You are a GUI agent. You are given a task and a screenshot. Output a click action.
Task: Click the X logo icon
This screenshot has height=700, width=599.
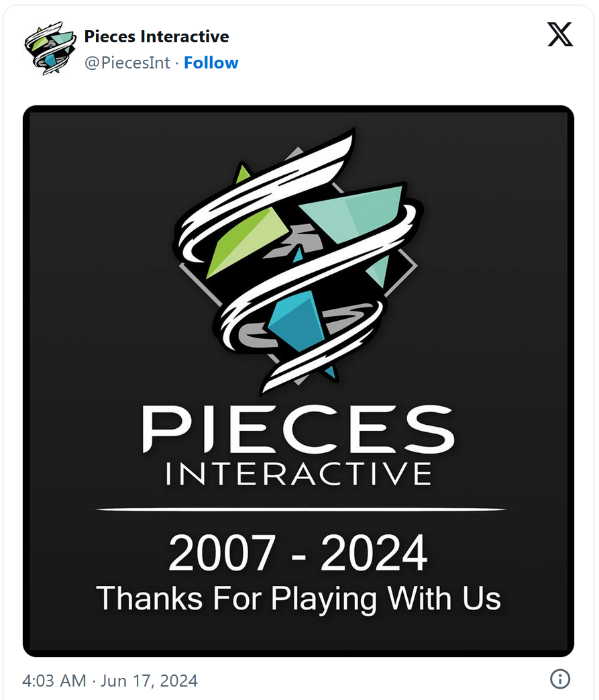(560, 35)
